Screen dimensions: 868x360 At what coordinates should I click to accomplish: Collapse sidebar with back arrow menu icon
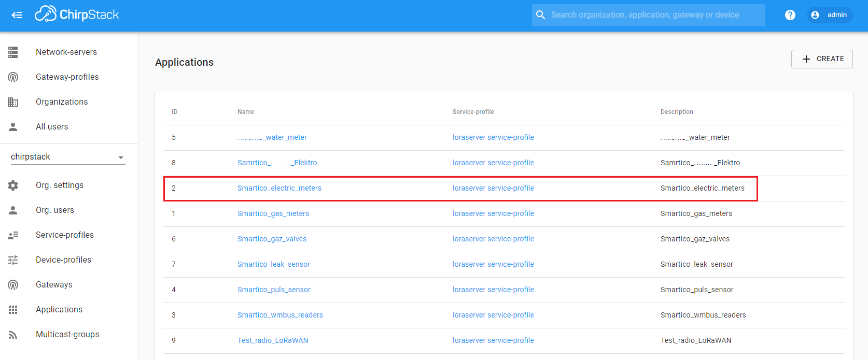pos(17,15)
